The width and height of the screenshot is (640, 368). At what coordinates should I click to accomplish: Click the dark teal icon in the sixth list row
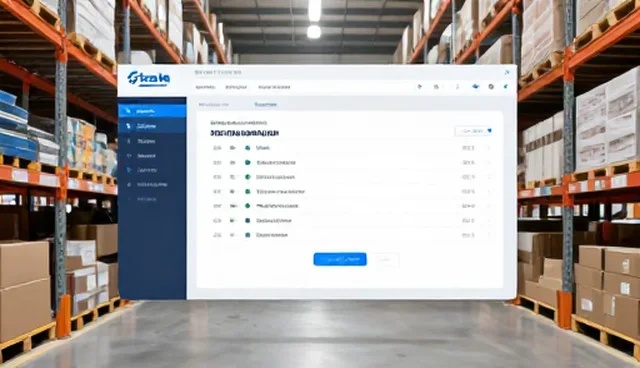247,221
